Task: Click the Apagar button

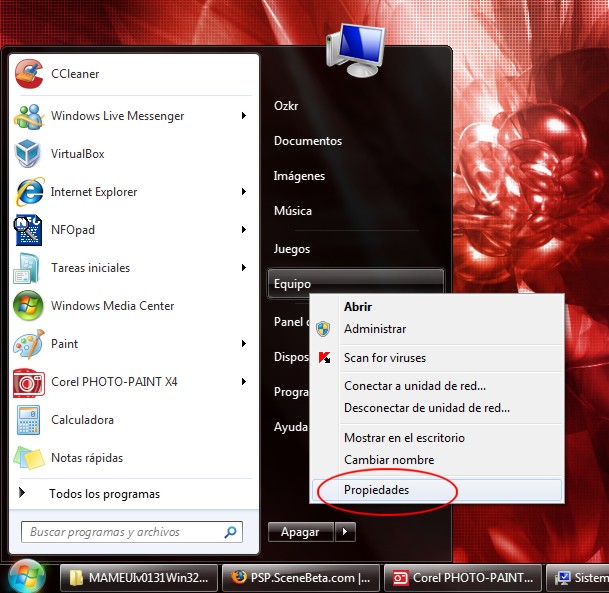Action: pyautogui.click(x=301, y=532)
